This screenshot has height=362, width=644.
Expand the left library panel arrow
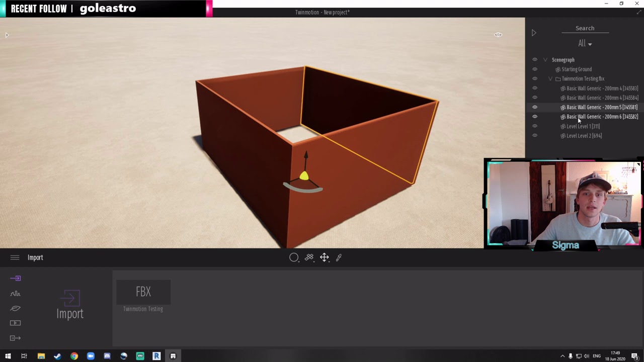coord(7,35)
